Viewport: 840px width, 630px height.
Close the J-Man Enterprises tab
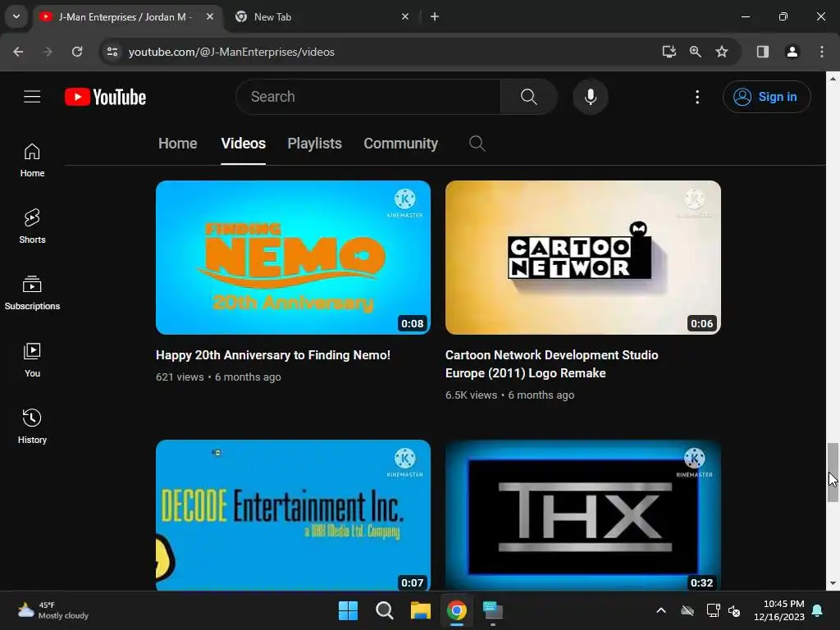coord(210,16)
